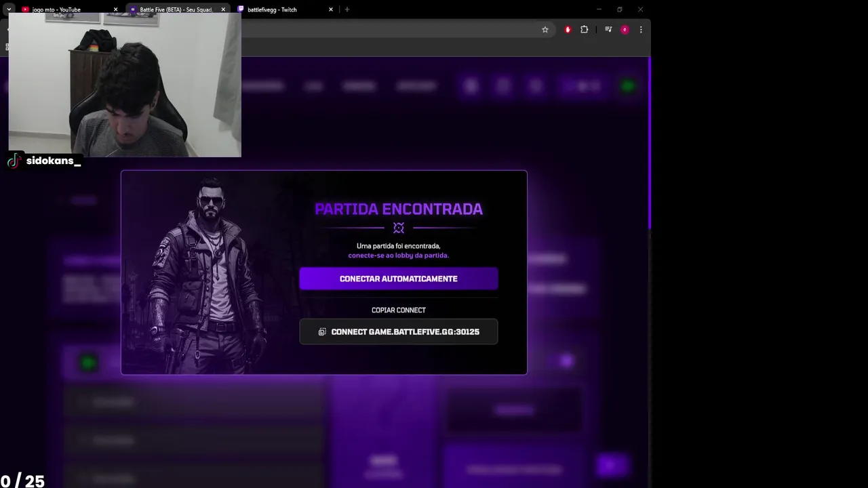Restore the browser window size
This screenshot has height=488, width=868.
click(x=619, y=9)
